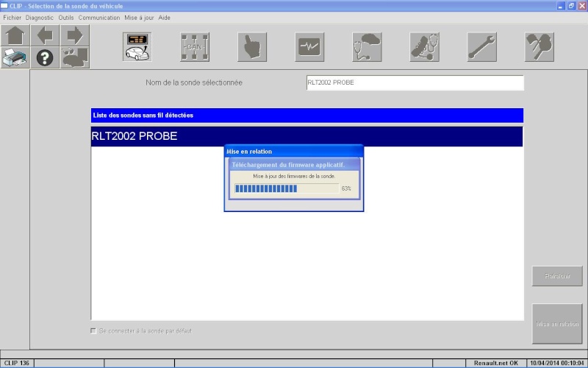Close the CLIP window
Screen dimensions: 588x368
click(x=582, y=6)
